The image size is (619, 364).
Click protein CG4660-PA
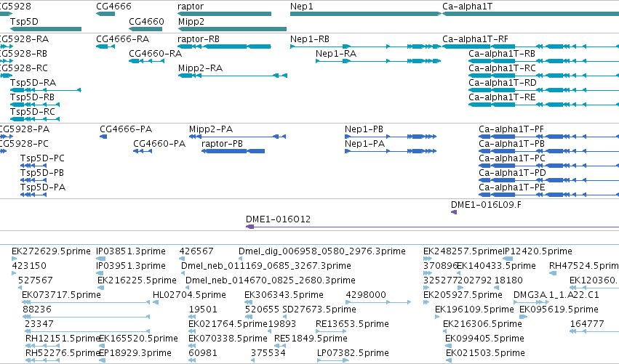tap(143, 151)
